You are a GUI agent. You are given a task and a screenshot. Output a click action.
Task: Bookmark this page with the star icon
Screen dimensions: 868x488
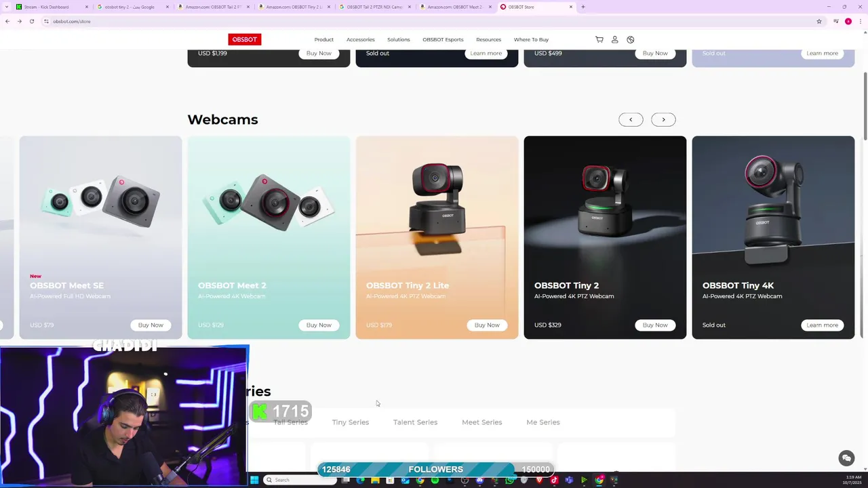click(819, 21)
